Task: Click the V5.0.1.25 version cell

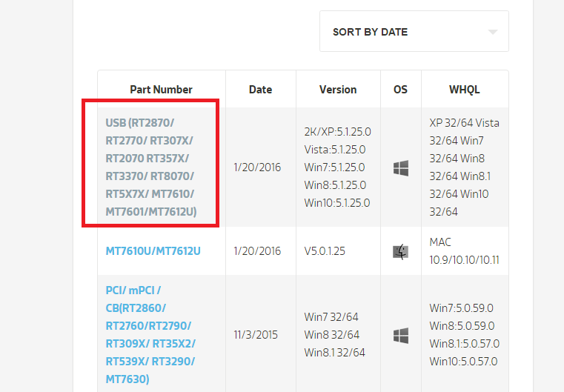Action: pyautogui.click(x=325, y=251)
